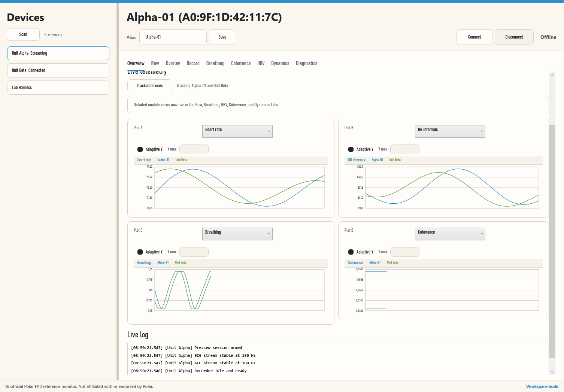Click the vertical scrollbar thumb

pyautogui.click(x=552, y=241)
